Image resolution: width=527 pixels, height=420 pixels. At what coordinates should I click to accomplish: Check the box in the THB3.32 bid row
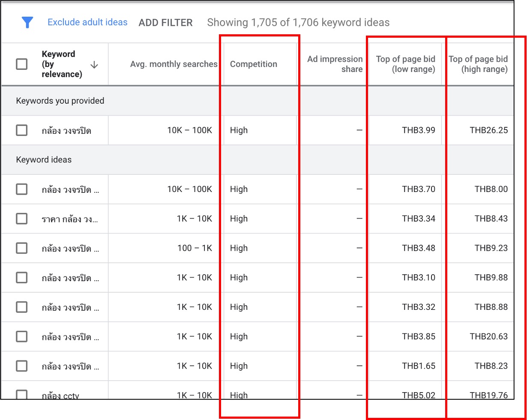pos(21,307)
